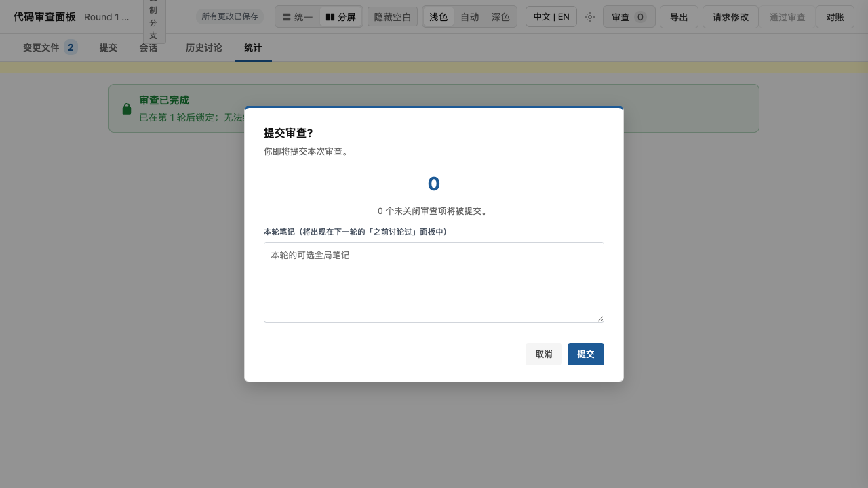Open the 变更文件 tab
The width and height of the screenshot is (868, 488).
(x=50, y=47)
